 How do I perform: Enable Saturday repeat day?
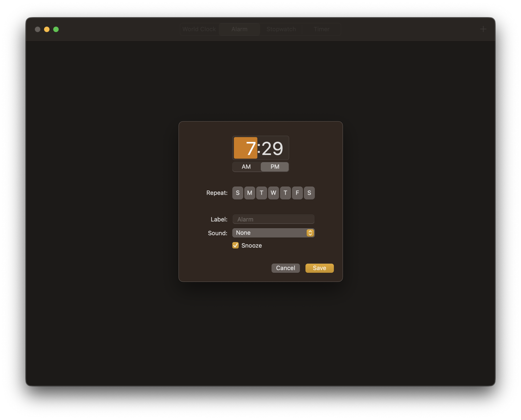tap(309, 193)
